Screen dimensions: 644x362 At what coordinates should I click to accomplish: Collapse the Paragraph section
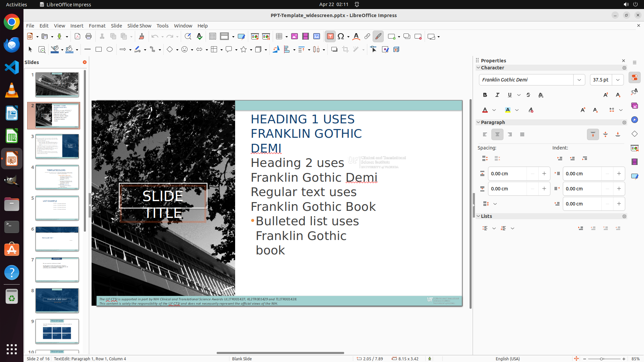[478, 122]
